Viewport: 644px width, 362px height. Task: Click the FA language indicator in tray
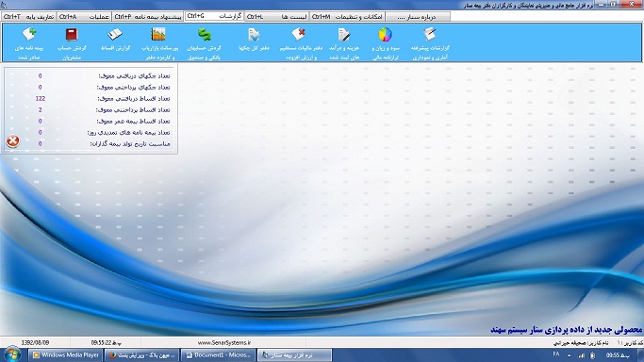point(555,354)
